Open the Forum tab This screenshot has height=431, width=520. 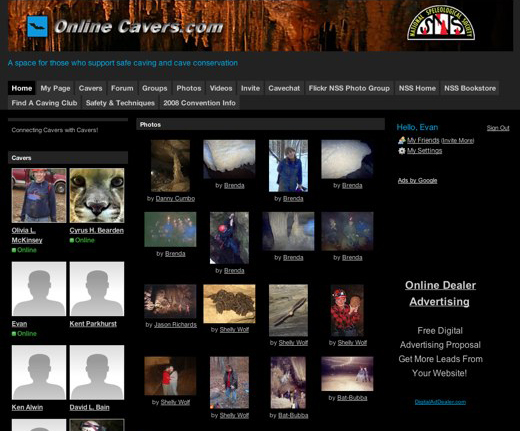click(x=122, y=88)
